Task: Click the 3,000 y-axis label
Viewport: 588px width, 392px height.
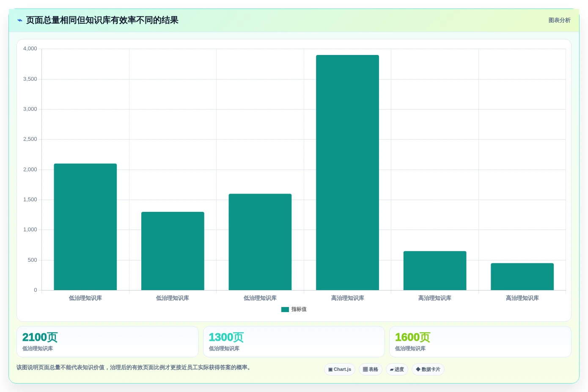Action: 30,109
